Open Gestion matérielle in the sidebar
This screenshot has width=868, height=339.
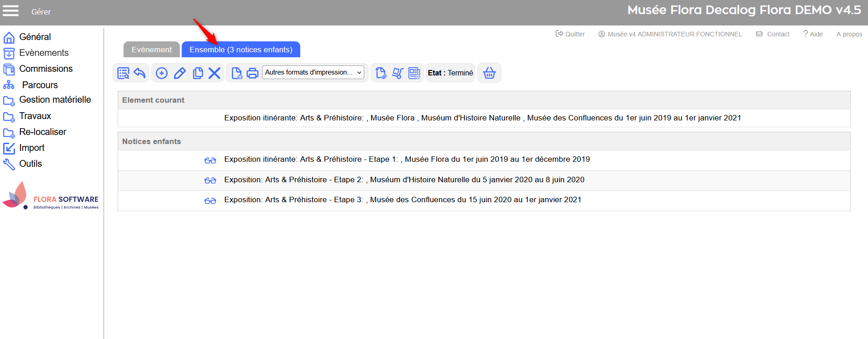(x=55, y=100)
